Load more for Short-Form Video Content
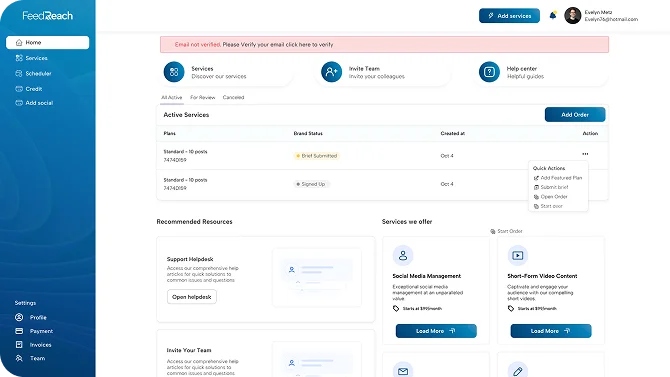Viewport: 670px width, 377px height. (x=551, y=331)
